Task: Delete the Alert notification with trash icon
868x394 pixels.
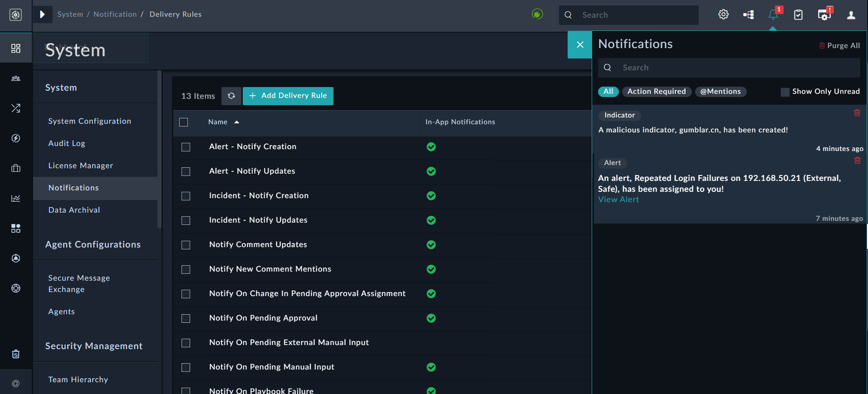Action: (x=858, y=161)
